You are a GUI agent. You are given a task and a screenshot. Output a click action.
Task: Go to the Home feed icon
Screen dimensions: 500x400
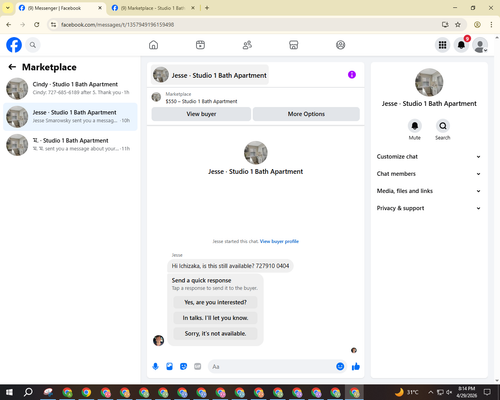pyautogui.click(x=153, y=45)
